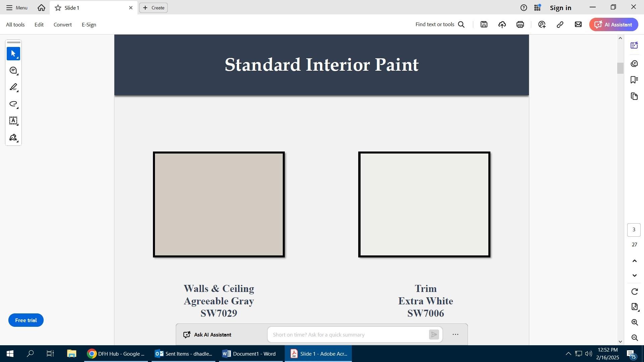The image size is (644, 362).
Task: Star the Slide 1 document tab
Action: click(x=58, y=8)
